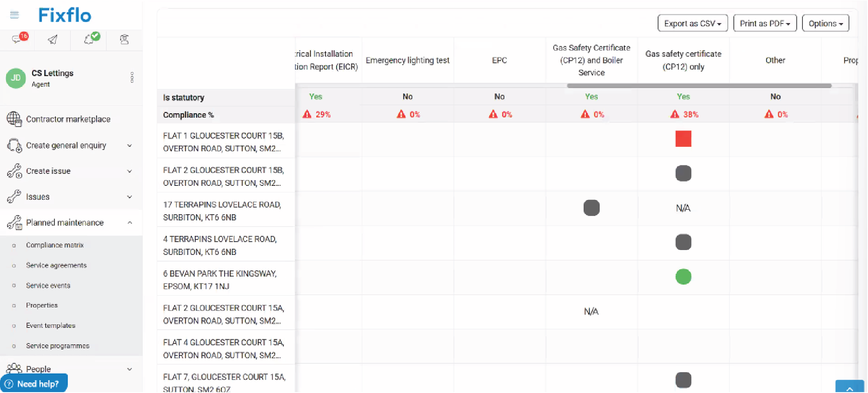
Task: Click green status circle for 6 Bevan Park
Action: pyautogui.click(x=683, y=277)
